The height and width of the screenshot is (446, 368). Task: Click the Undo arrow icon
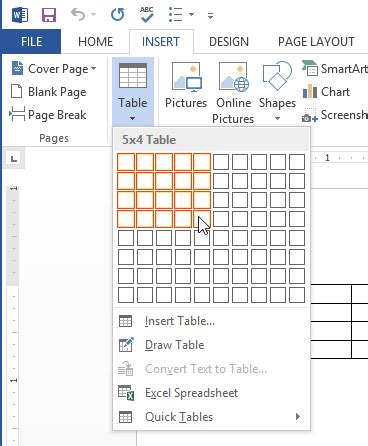[x=78, y=15]
